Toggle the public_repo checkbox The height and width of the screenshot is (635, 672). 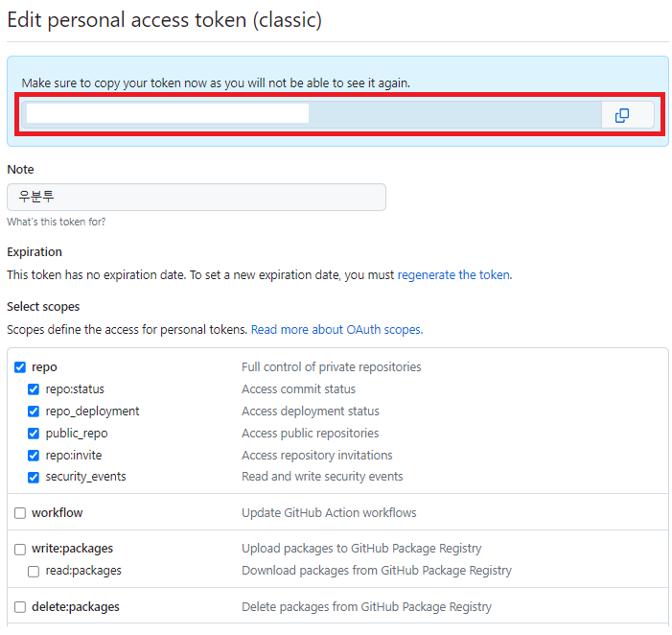[x=34, y=434]
